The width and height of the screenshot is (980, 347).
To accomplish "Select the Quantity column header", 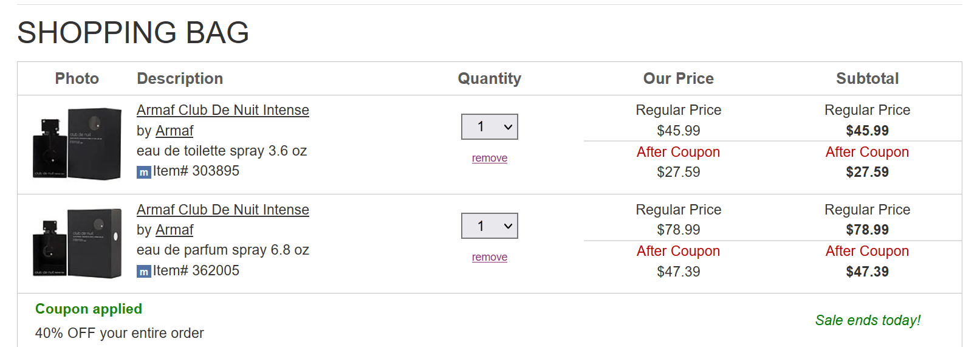I will click(489, 78).
